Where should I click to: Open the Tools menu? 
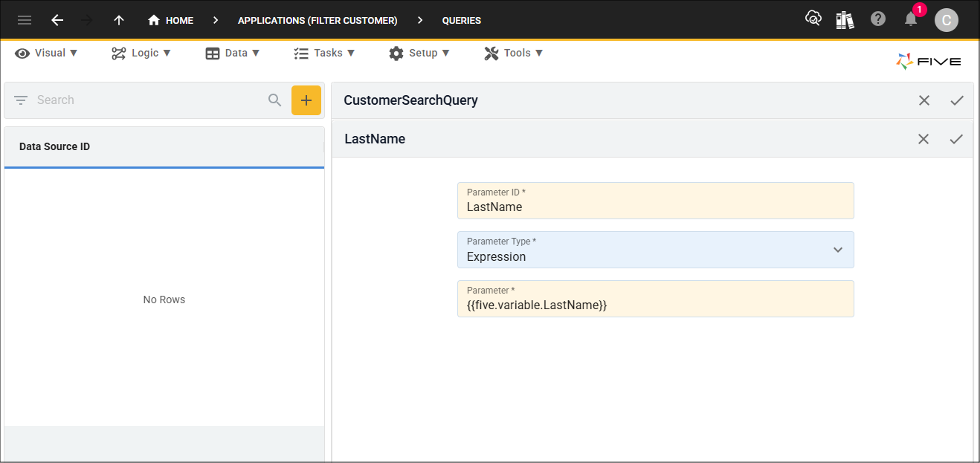click(x=514, y=53)
